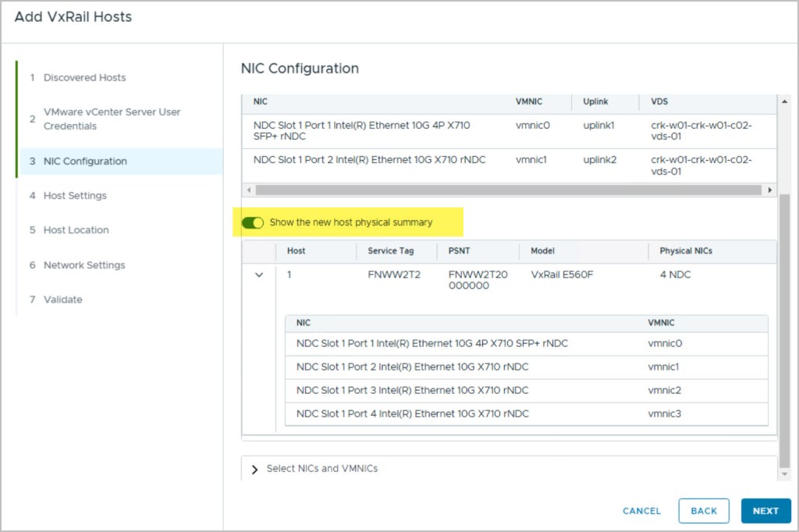Expand Select NICs and VMNICs section

click(255, 469)
